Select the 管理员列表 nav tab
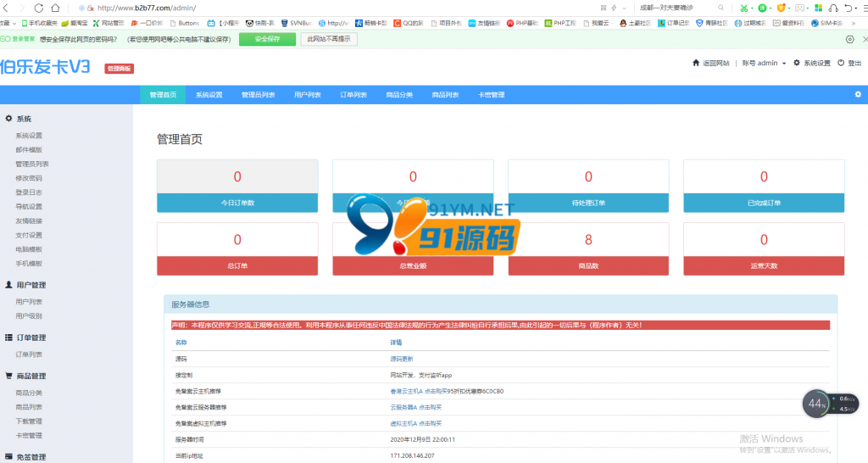 [x=258, y=95]
